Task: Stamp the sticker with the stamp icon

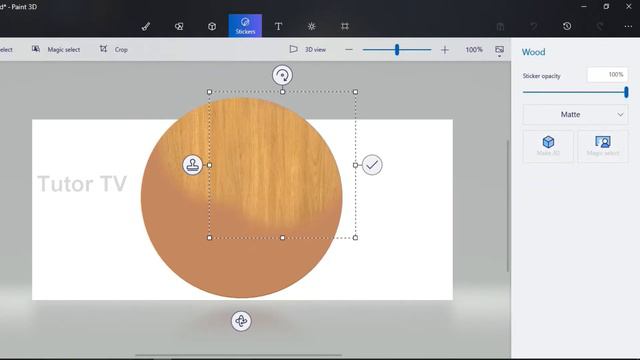Action: pos(192,165)
